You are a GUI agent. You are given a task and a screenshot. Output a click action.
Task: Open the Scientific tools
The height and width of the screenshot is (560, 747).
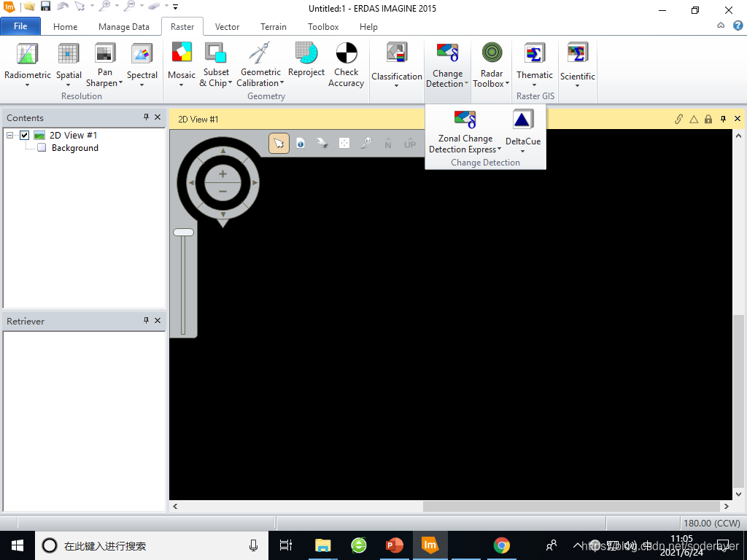(578, 64)
